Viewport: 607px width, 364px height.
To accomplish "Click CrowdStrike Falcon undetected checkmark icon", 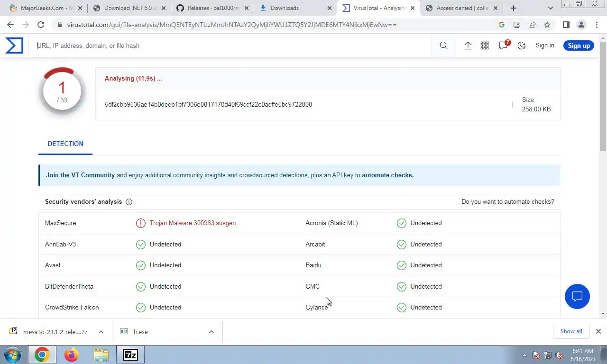I will [141, 307].
